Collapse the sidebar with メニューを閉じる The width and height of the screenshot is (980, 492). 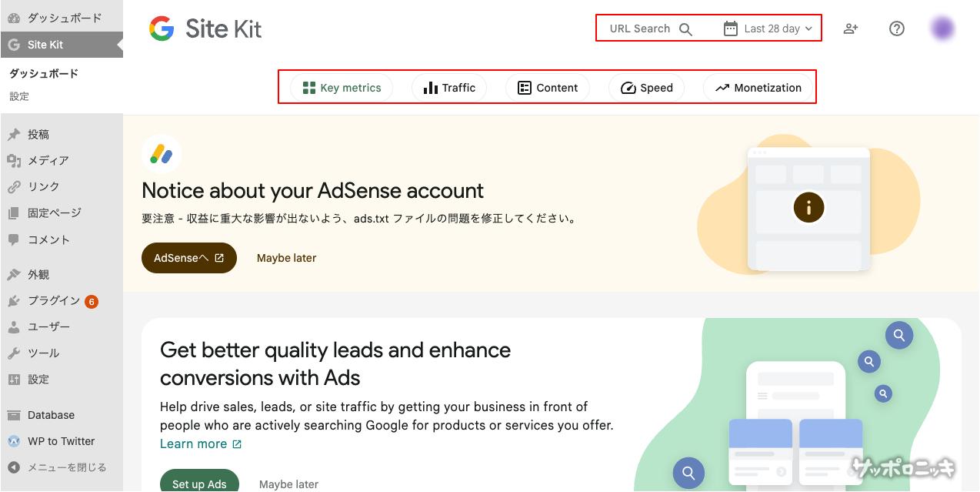pos(62,467)
